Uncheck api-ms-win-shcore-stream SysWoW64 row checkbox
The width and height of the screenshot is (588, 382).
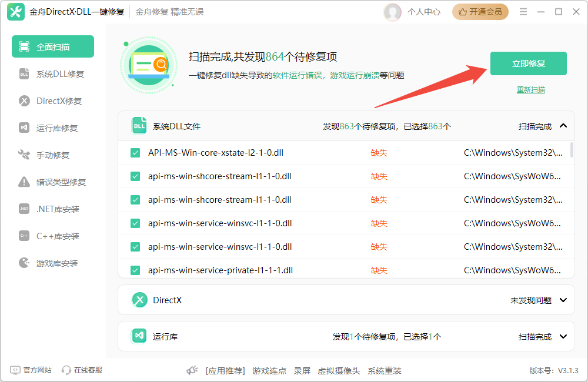(x=135, y=176)
